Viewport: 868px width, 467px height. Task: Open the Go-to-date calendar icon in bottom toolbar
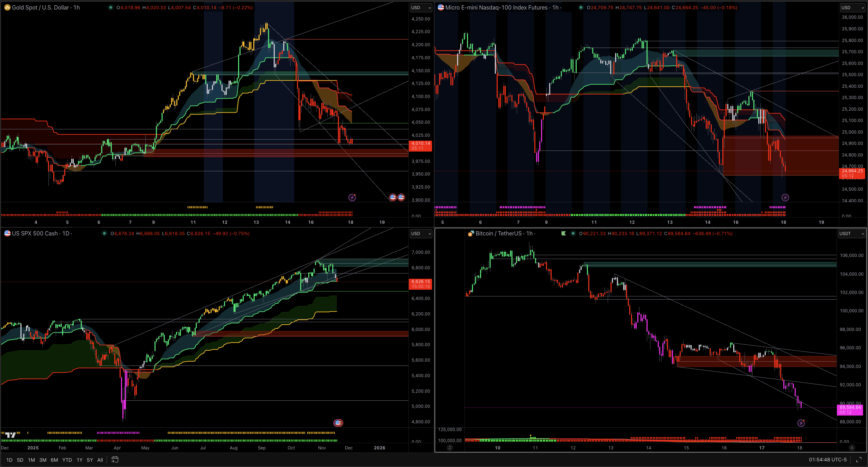[x=115, y=460]
